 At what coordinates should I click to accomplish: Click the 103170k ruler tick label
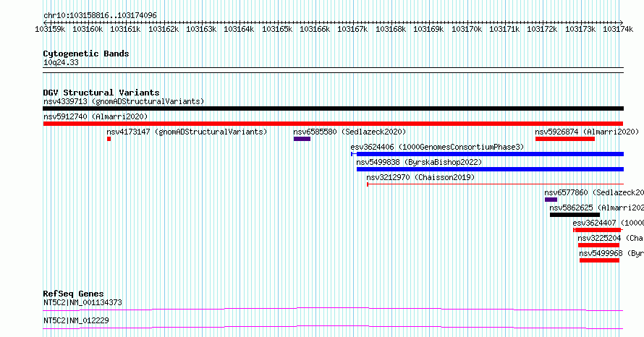click(467, 29)
